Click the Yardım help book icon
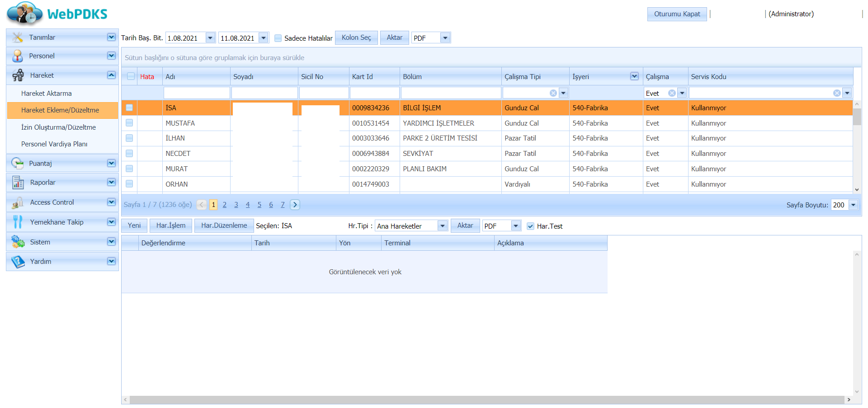 18,262
